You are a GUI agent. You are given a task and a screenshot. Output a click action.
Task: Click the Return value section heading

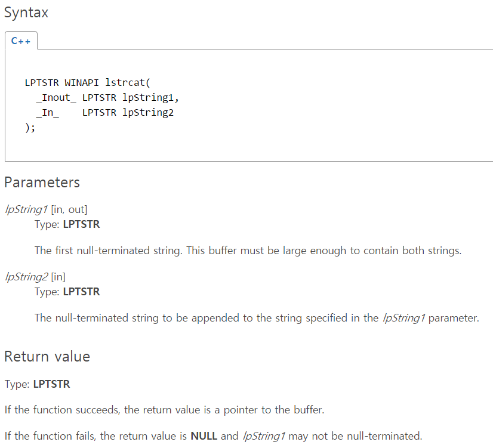[47, 356]
